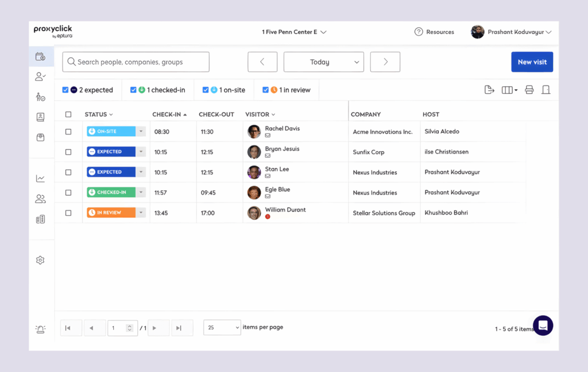Toggle the 1 in review filter checkbox
The image size is (588, 372).
[266, 90]
